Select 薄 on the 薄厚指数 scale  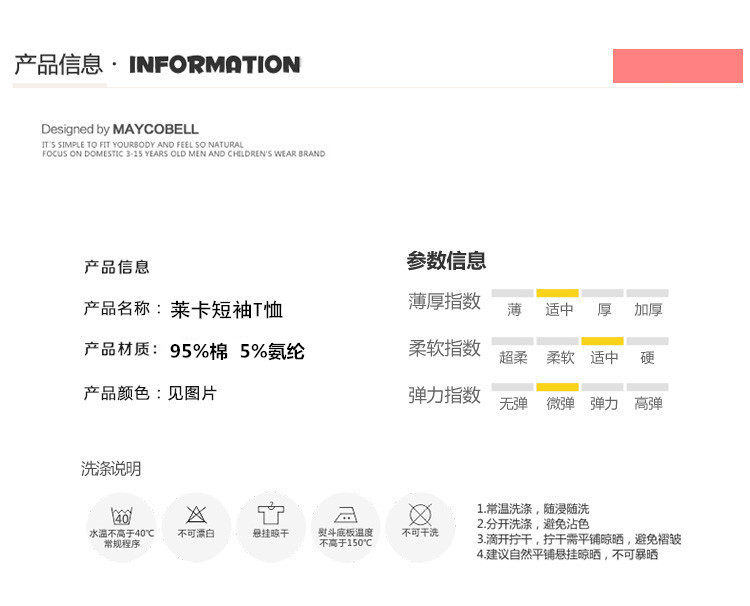pyautogui.click(x=514, y=309)
